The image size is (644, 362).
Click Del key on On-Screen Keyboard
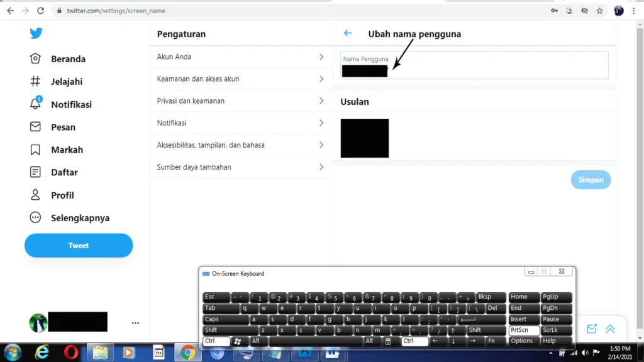[496, 308]
